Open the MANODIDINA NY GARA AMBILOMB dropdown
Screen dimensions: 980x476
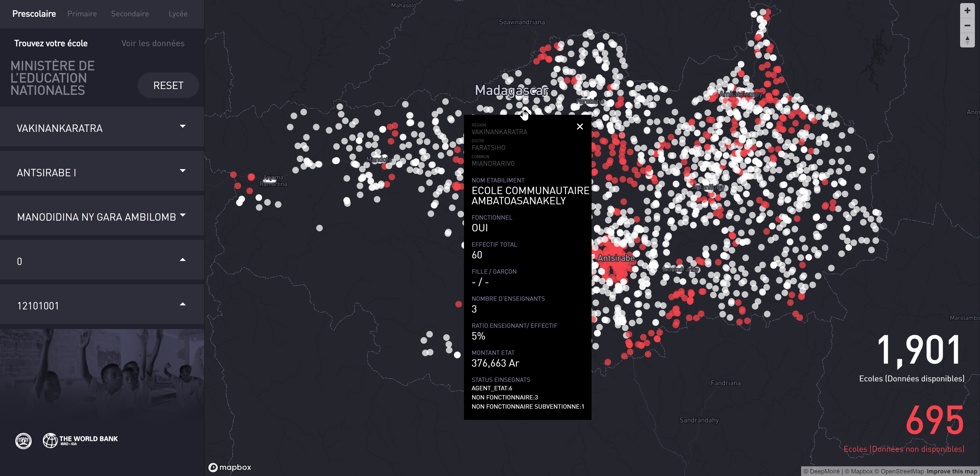point(102,217)
